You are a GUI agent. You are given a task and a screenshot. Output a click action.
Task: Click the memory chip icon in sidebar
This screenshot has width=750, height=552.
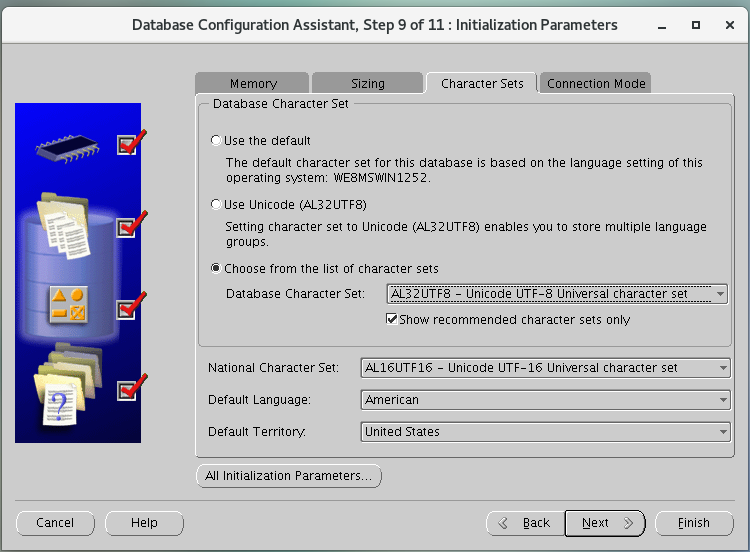(67, 149)
